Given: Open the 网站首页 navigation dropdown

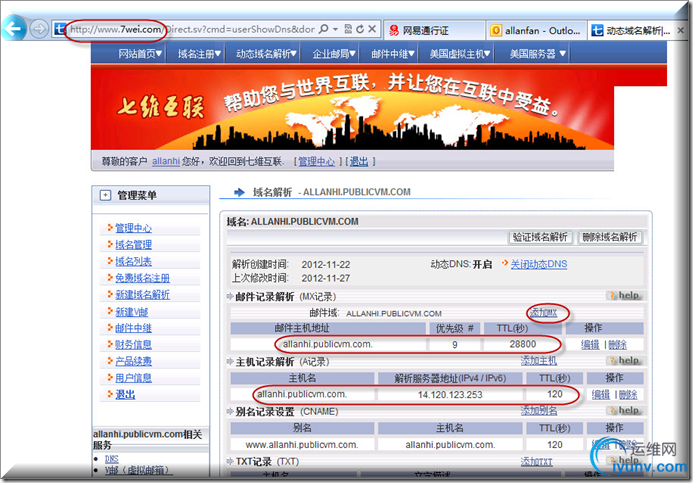Looking at the screenshot, I should (x=140, y=54).
